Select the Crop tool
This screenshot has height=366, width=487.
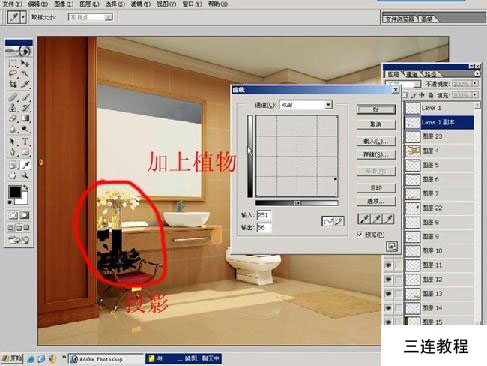(x=13, y=84)
